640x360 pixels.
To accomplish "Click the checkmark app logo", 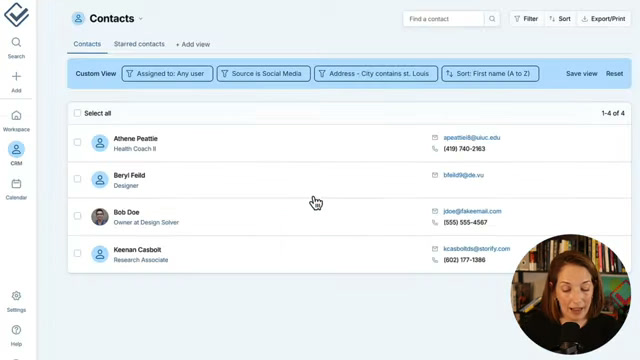I will [x=16, y=15].
